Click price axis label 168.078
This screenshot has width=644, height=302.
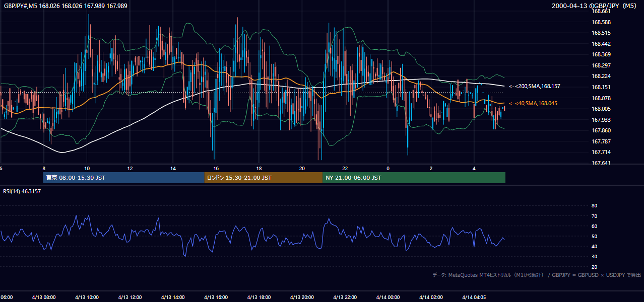tap(601, 98)
